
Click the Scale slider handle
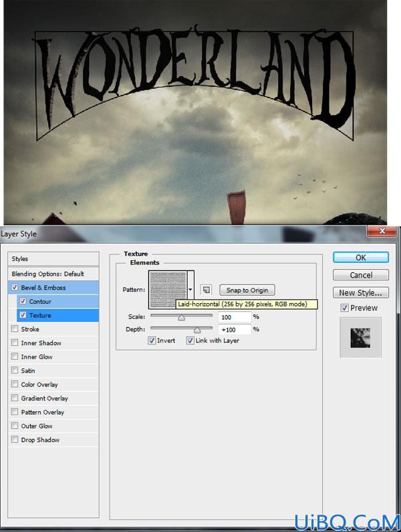(182, 318)
